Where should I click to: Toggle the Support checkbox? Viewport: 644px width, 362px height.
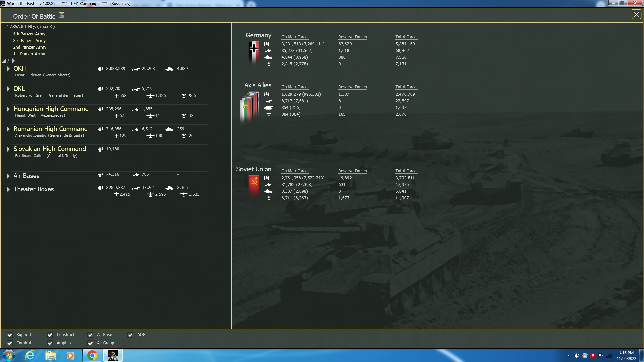coord(10,335)
